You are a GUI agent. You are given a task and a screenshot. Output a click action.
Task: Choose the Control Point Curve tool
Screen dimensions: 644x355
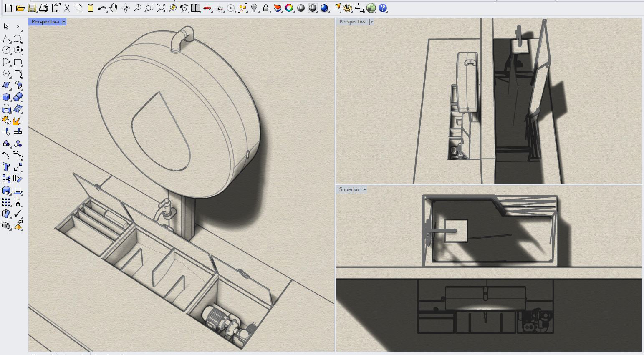[18, 39]
